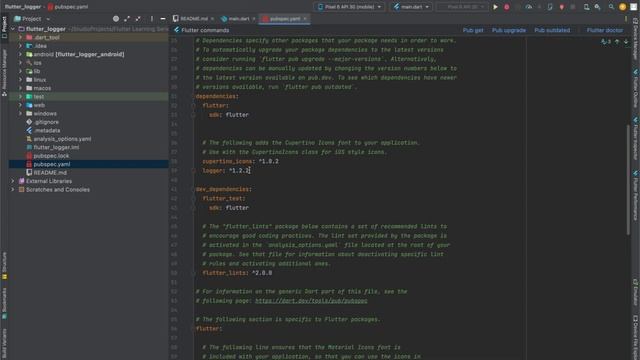Expand External Libraries node

[x=13, y=181]
